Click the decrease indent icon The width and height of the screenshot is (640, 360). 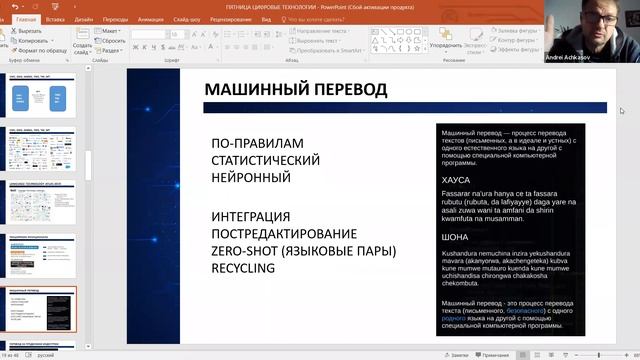pyautogui.click(x=257, y=35)
